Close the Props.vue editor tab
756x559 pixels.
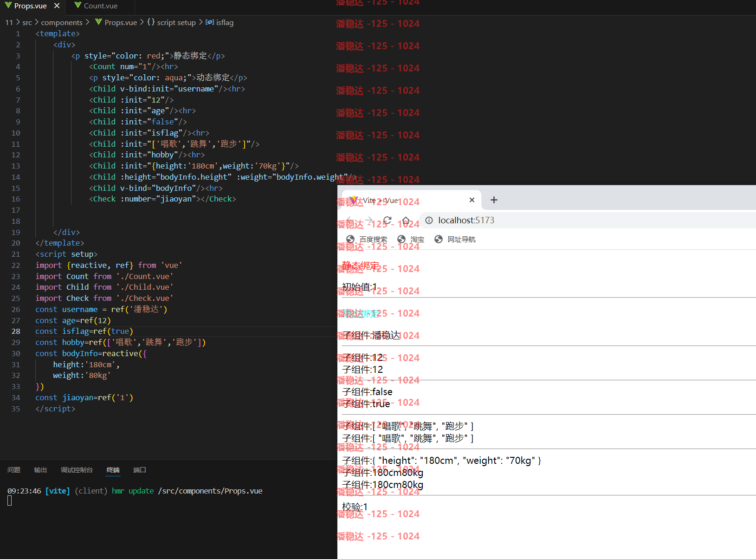point(57,6)
